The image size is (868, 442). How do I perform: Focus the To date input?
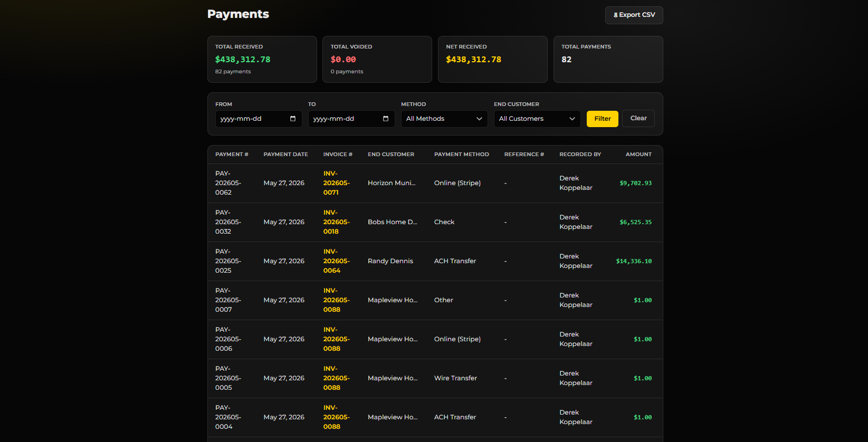coord(351,119)
